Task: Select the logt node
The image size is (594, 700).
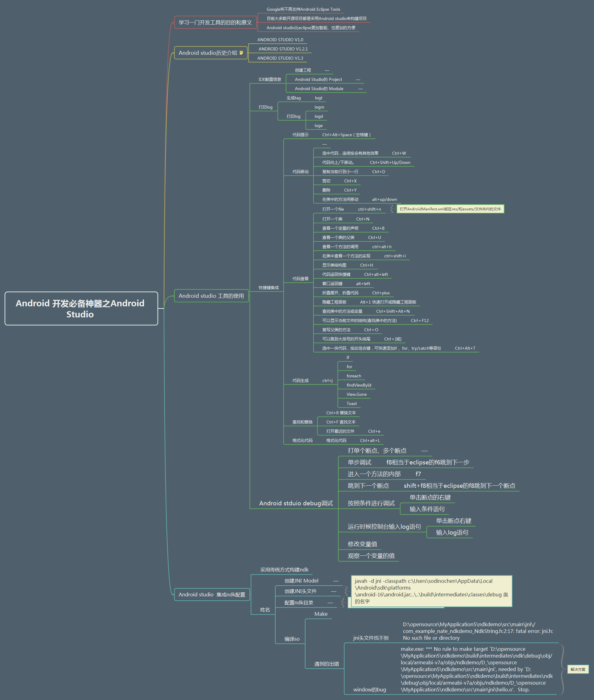Action: click(x=319, y=98)
